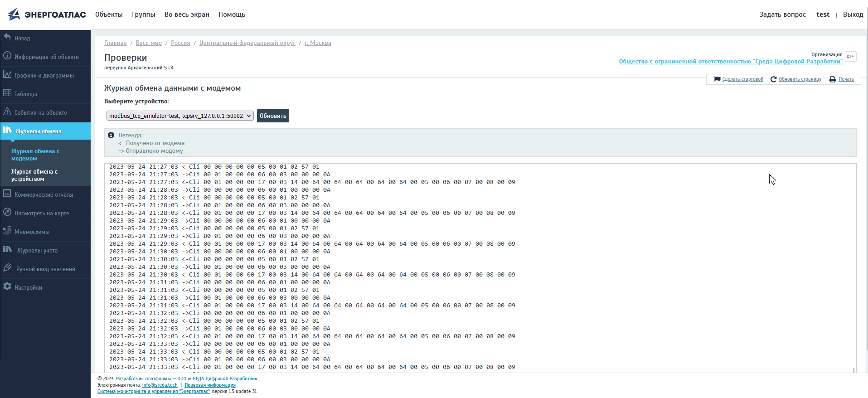Click the warning triangle events icon

click(7, 112)
